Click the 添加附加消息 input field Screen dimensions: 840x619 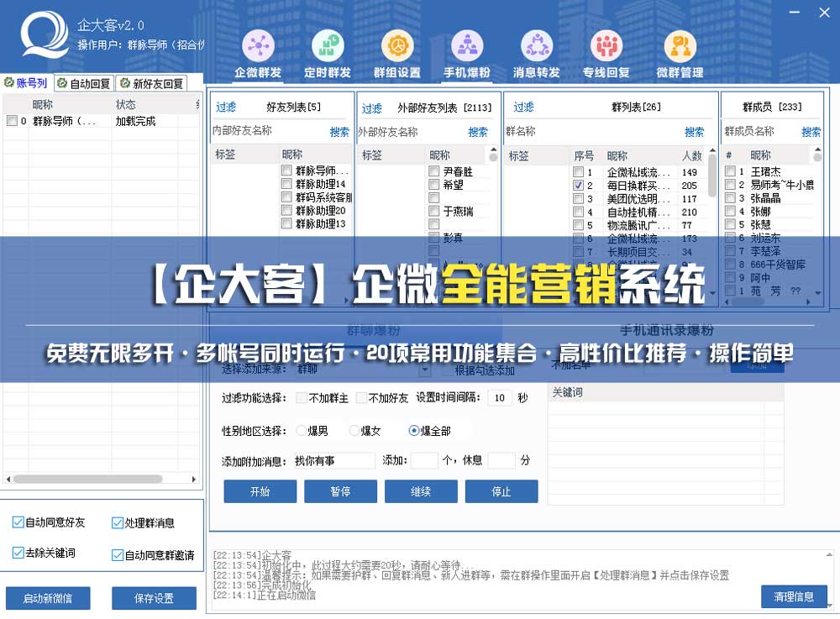pos(333,460)
